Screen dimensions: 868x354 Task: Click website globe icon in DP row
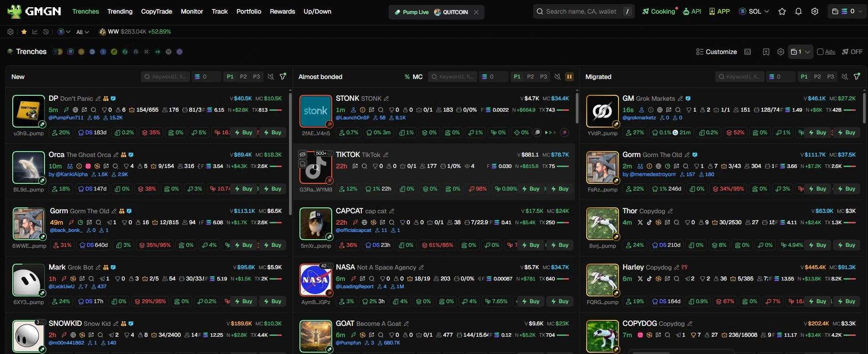pos(75,110)
